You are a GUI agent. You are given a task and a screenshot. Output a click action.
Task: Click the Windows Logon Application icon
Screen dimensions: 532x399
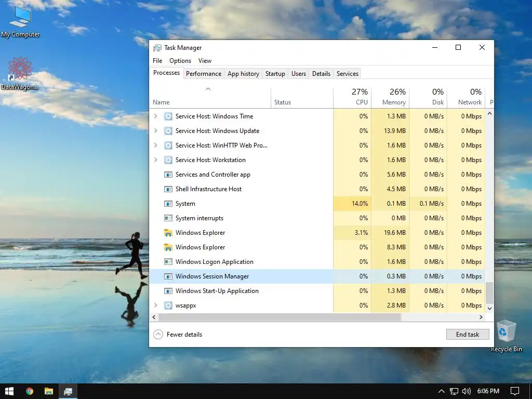click(168, 262)
